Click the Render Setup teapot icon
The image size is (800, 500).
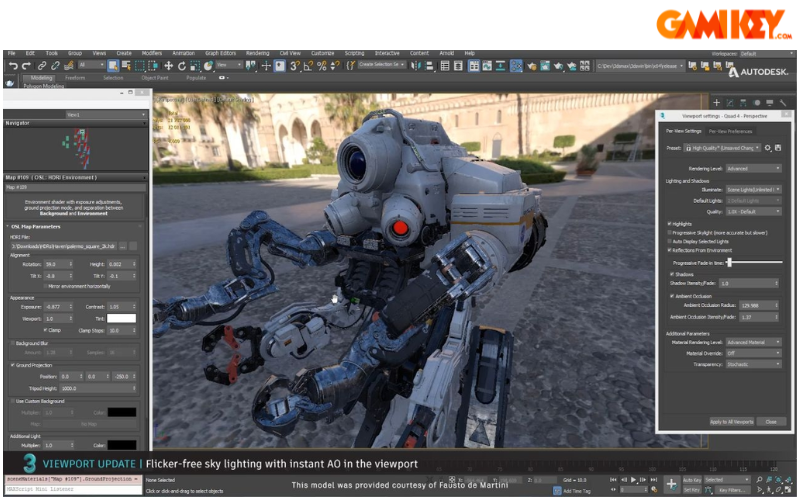point(532,66)
